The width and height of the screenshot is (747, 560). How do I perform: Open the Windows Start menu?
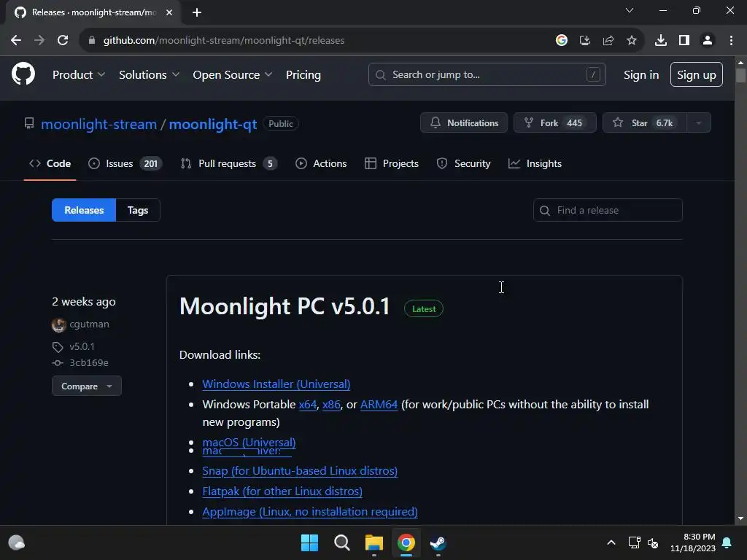pos(309,542)
